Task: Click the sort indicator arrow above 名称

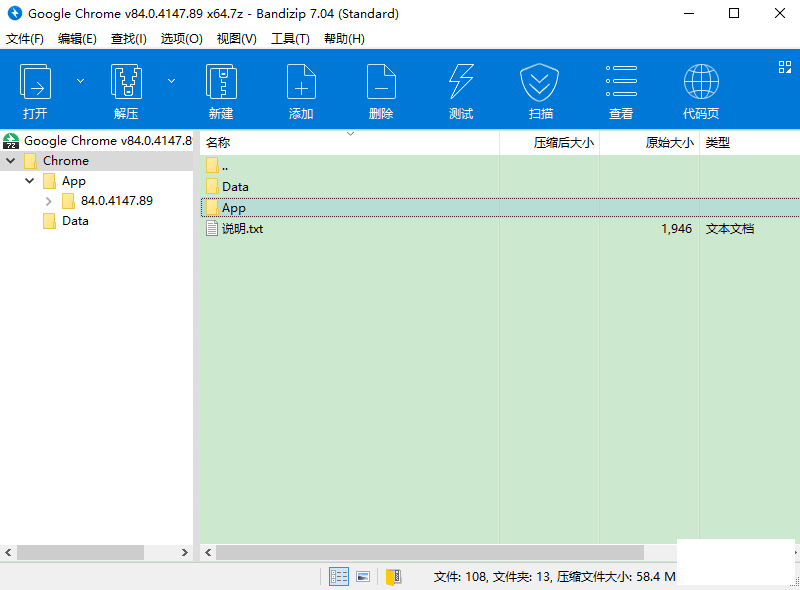Action: point(351,134)
